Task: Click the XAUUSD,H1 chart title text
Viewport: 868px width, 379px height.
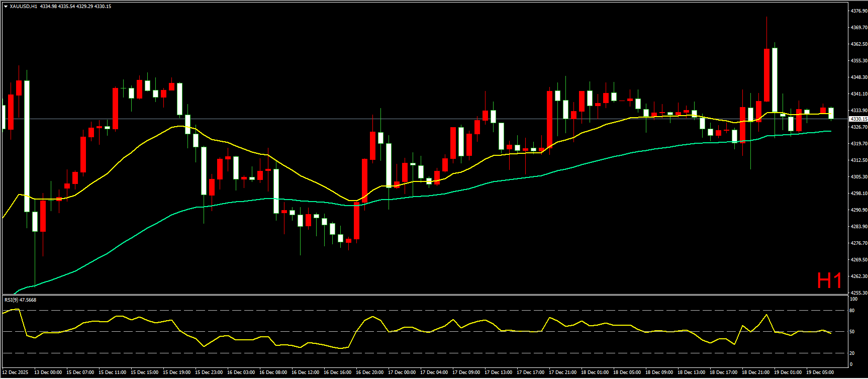Action: point(23,7)
